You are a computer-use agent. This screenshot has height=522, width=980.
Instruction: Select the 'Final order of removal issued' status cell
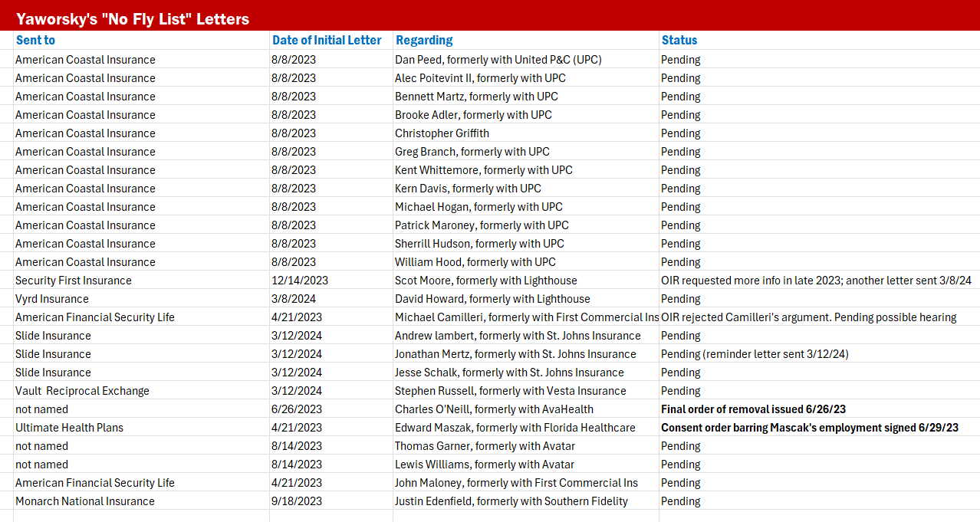pos(753,409)
